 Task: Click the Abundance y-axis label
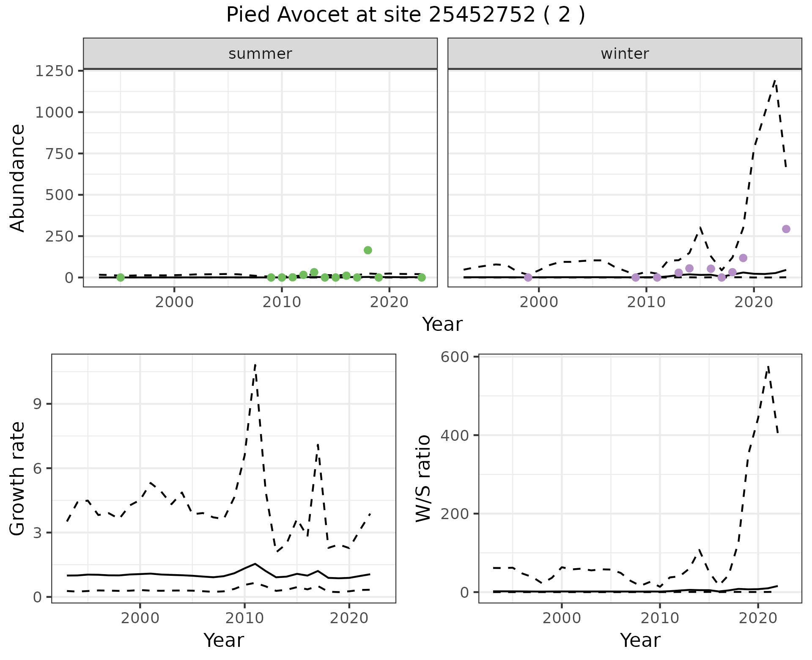coord(18,178)
